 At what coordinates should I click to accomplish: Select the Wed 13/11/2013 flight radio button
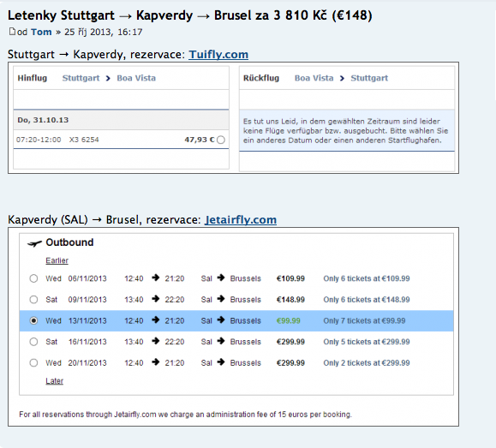click(x=33, y=320)
